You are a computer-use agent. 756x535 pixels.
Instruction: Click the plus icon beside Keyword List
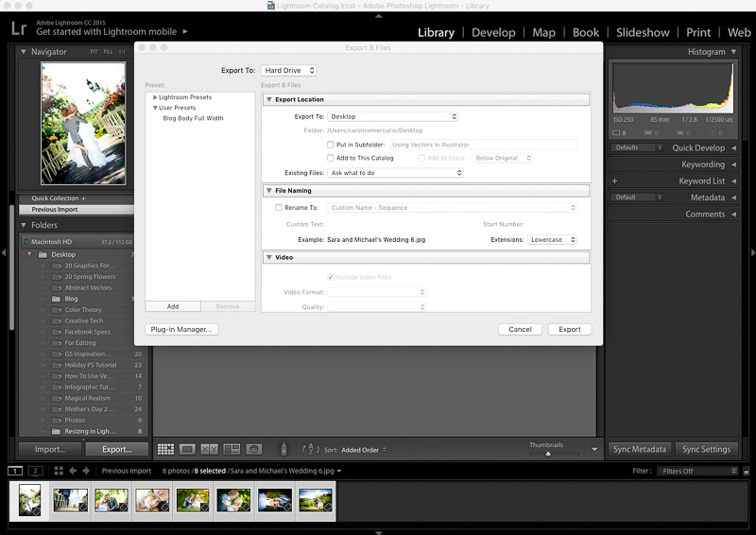(x=615, y=181)
